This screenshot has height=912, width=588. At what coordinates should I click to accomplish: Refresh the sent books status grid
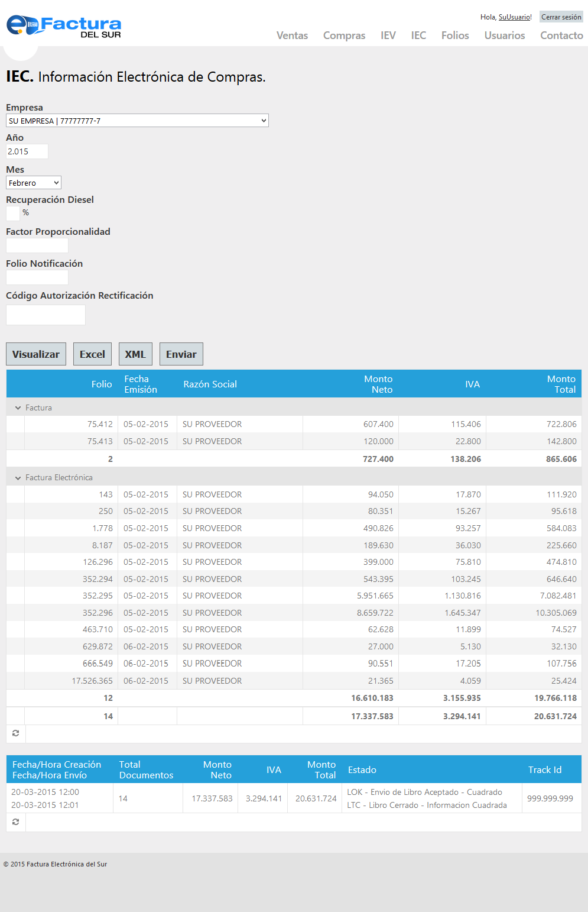click(16, 822)
